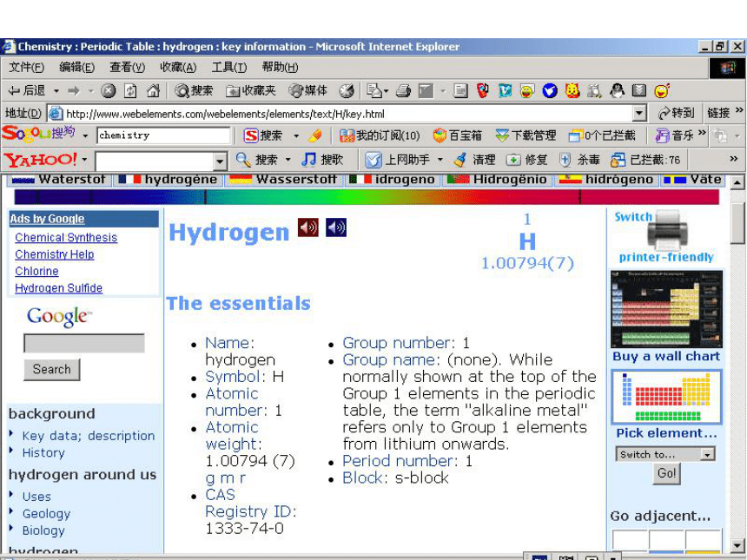The height and width of the screenshot is (560, 747).
Task: Click the wall chart periodic table thumbnail
Action: click(666, 310)
